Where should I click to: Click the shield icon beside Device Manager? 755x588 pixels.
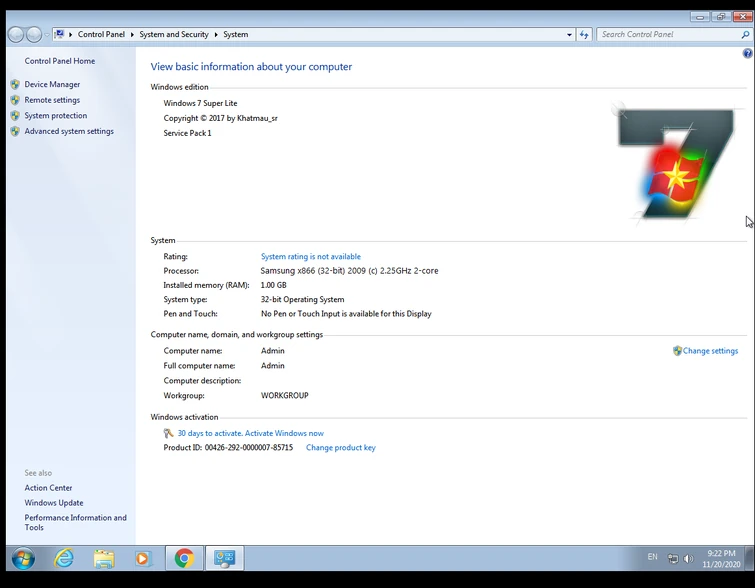(x=15, y=84)
